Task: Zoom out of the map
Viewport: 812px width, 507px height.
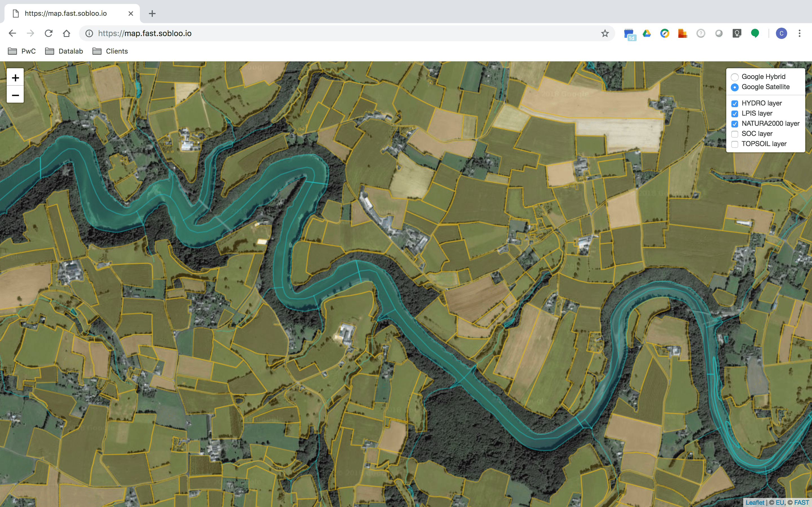Action: [15, 95]
